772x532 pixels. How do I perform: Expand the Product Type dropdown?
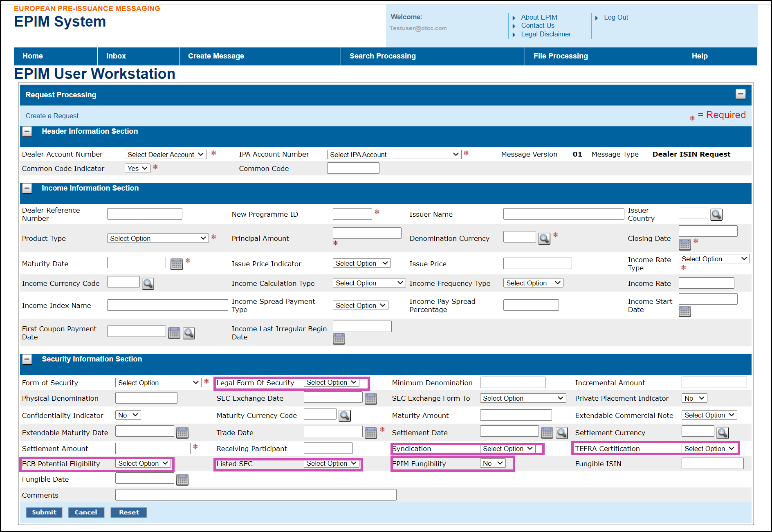click(x=158, y=238)
